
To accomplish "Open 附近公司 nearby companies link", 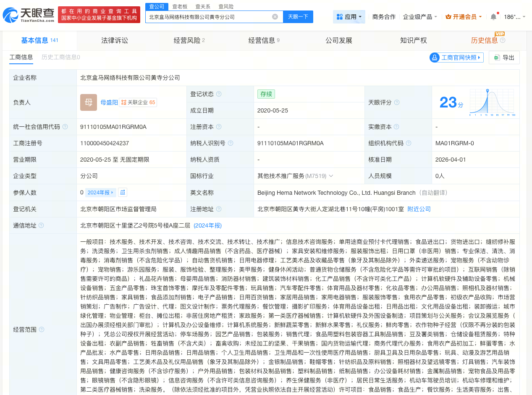I will [419, 209].
